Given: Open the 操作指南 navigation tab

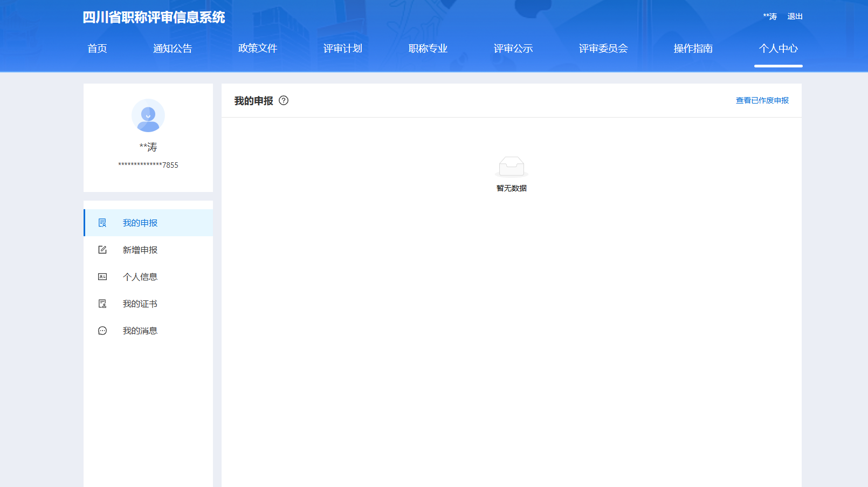Looking at the screenshot, I should click(693, 49).
